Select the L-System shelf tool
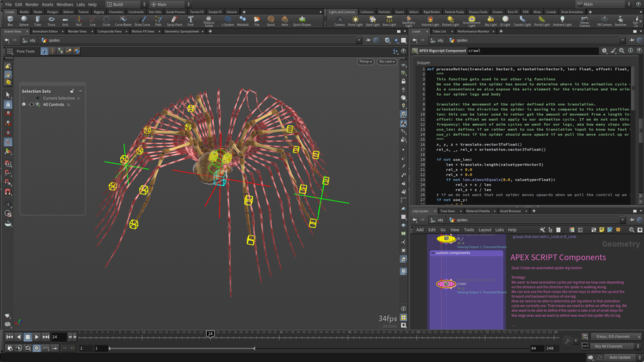The height and width of the screenshot is (362, 644). 228,21
